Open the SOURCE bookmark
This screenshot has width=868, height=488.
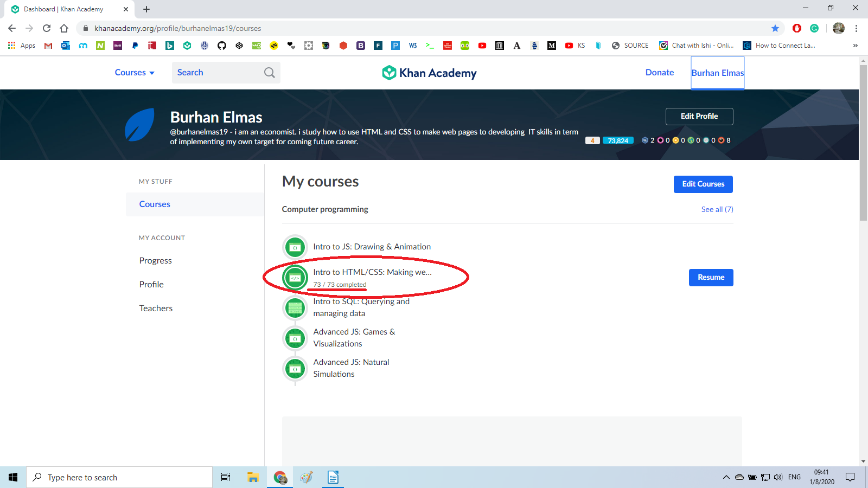[630, 46]
